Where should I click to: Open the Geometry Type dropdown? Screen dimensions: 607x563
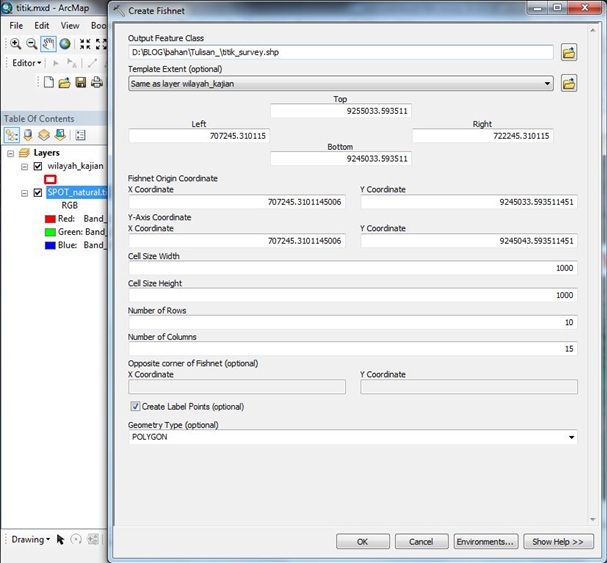point(571,437)
